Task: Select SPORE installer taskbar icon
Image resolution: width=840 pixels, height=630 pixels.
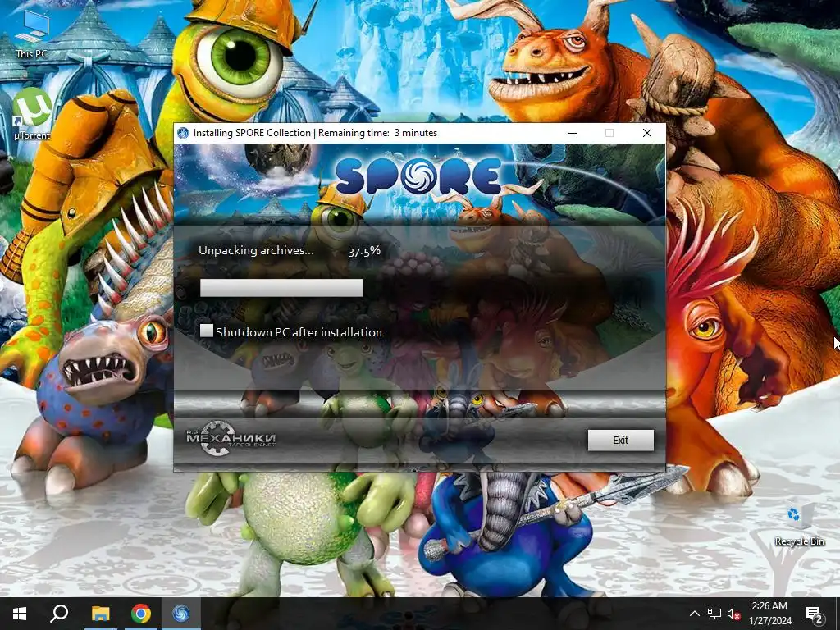Action: [181, 614]
